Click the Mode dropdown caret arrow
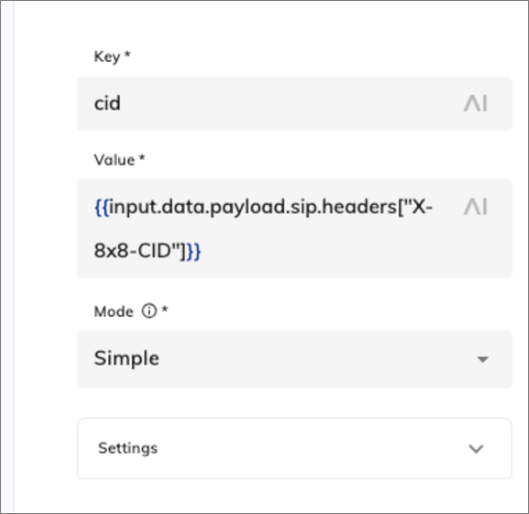 pyautogui.click(x=483, y=360)
